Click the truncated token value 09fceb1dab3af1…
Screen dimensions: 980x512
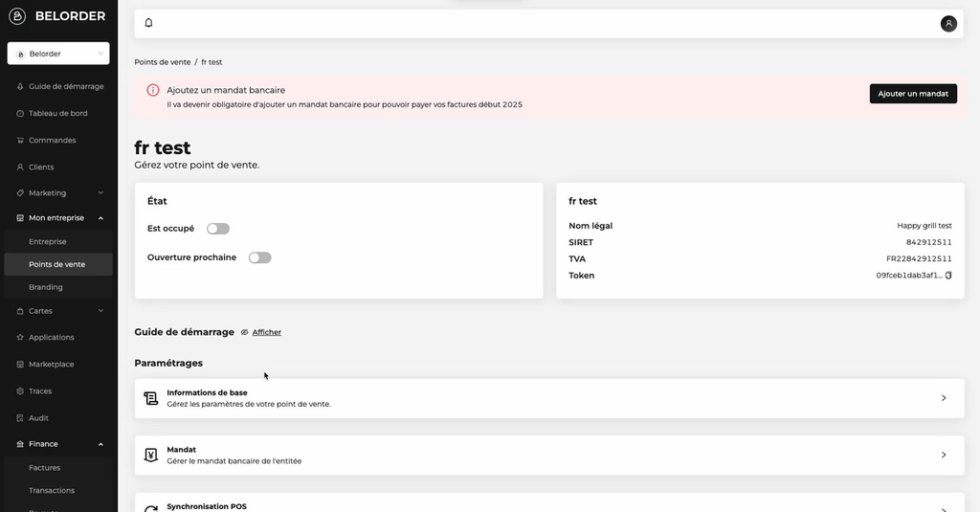tap(909, 276)
